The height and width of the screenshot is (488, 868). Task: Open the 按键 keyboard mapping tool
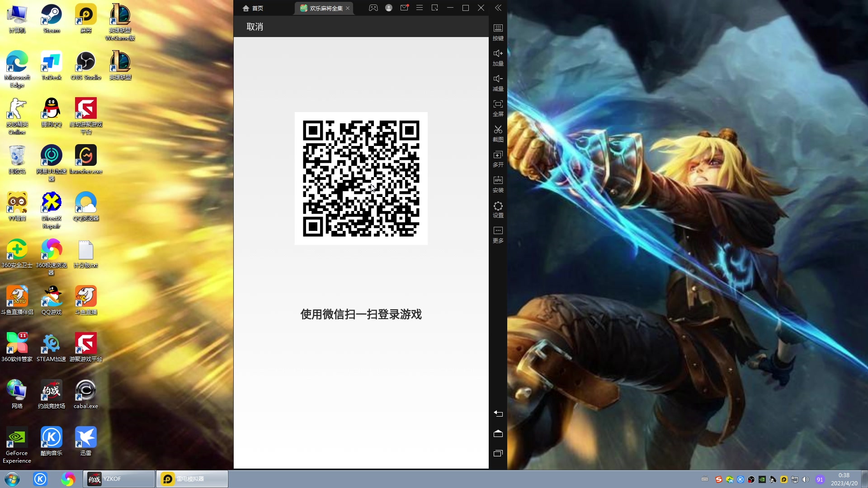tap(498, 32)
